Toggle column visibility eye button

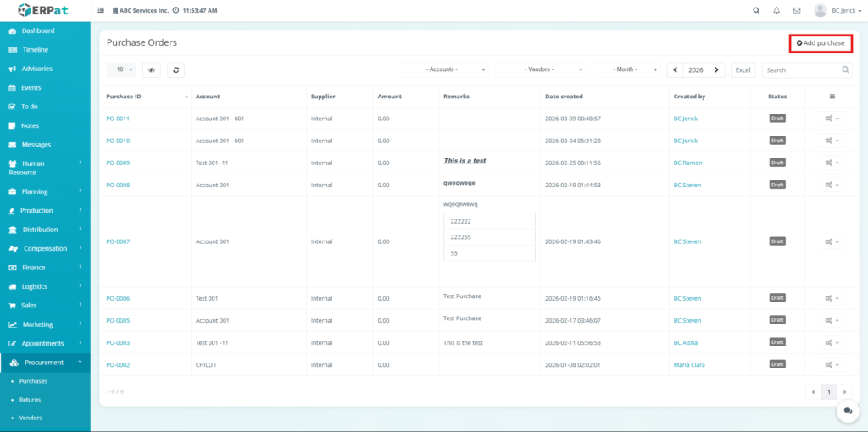pos(152,70)
